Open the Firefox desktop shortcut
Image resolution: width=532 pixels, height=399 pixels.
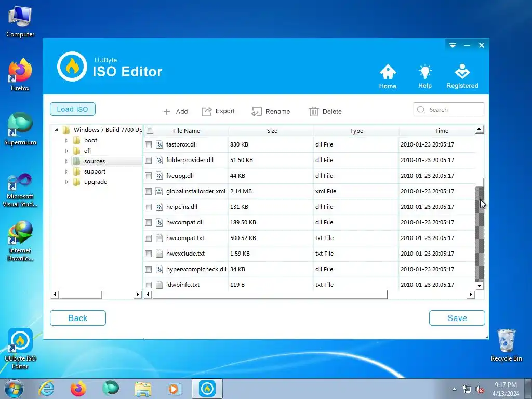[20, 75]
